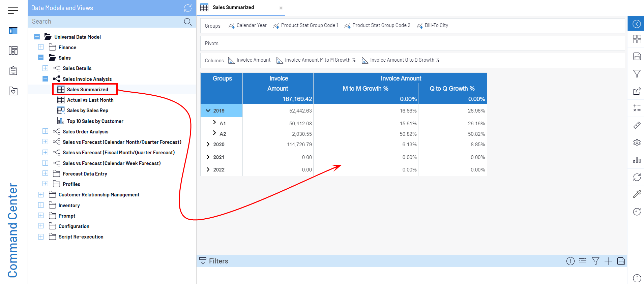The height and width of the screenshot is (284, 644).
Task: Expand the 2020 group row
Action: 208,144
